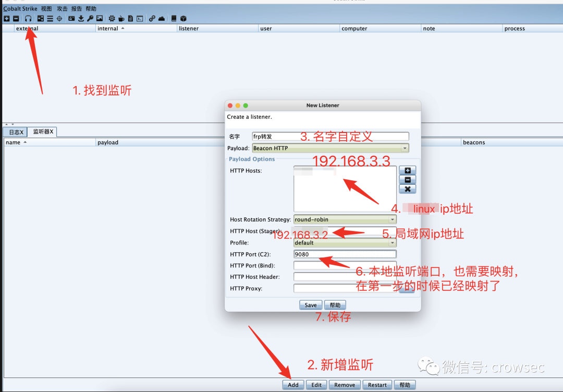Open the Payload Beacon HTTP dropdown

(x=331, y=148)
